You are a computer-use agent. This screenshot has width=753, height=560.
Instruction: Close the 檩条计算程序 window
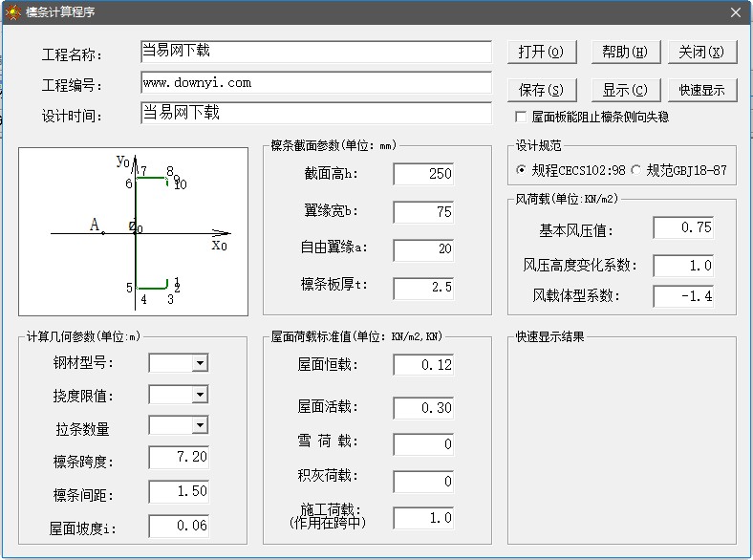tap(735, 12)
